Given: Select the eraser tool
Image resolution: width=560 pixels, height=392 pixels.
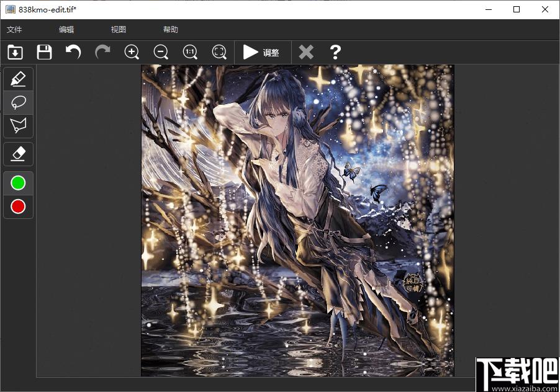Looking at the screenshot, I should point(18,154).
